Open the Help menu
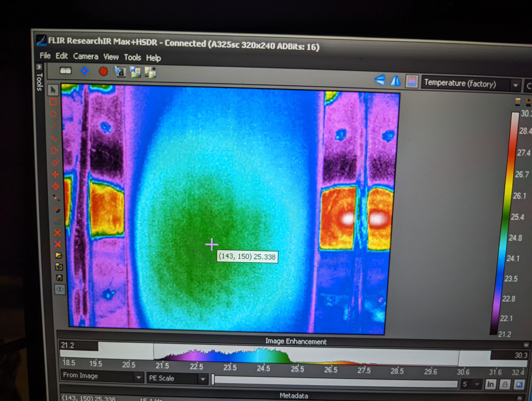The height and width of the screenshot is (401, 532). coord(153,58)
